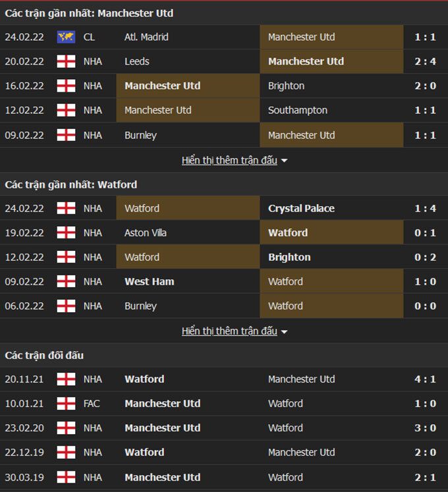Click Crystal Palace team name
The height and width of the screenshot is (492, 448).
pos(301,208)
